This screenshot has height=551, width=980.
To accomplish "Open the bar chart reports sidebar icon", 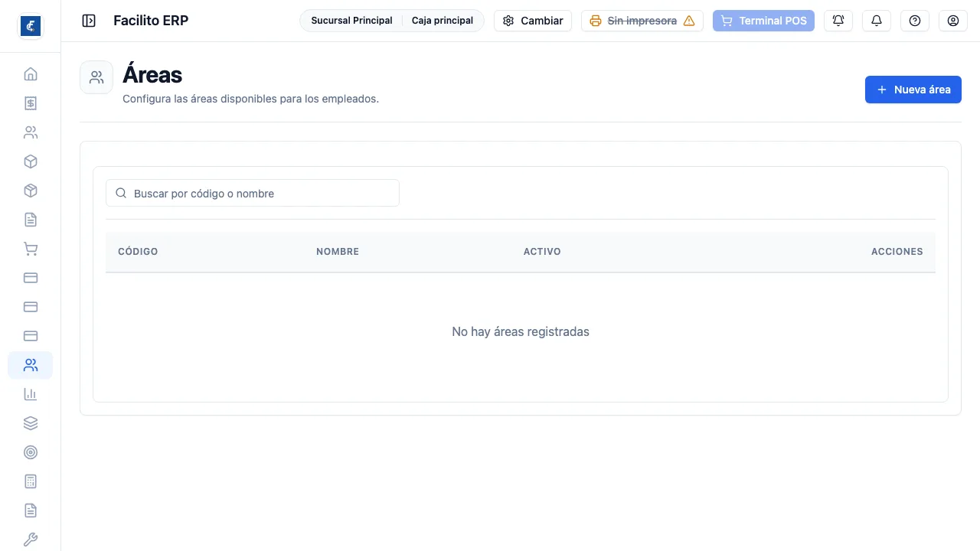I will 31,394.
